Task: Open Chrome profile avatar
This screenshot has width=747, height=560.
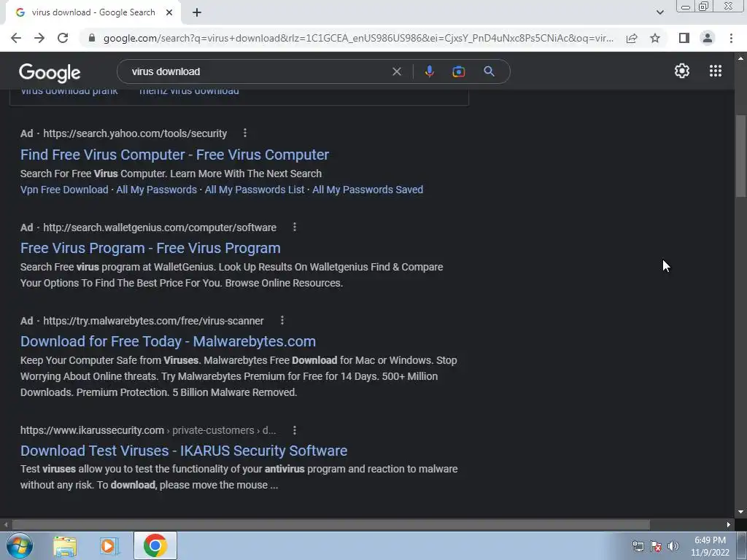Action: click(x=708, y=38)
